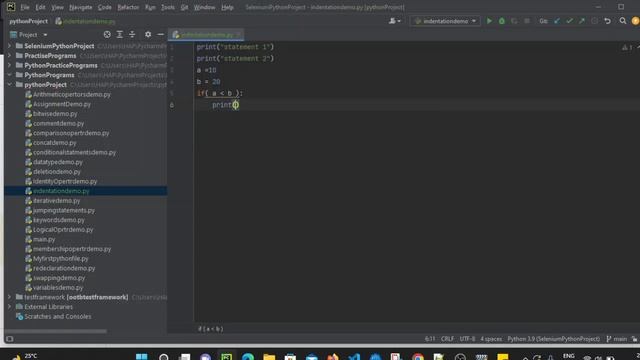The image size is (640, 360).
Task: Click the editor warnings indicator icon
Action: (627, 47)
